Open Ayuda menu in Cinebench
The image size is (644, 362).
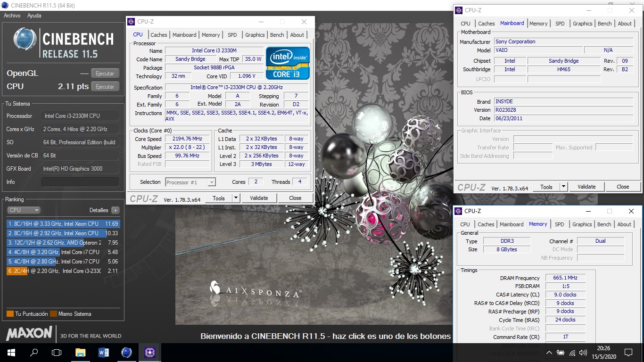(34, 16)
